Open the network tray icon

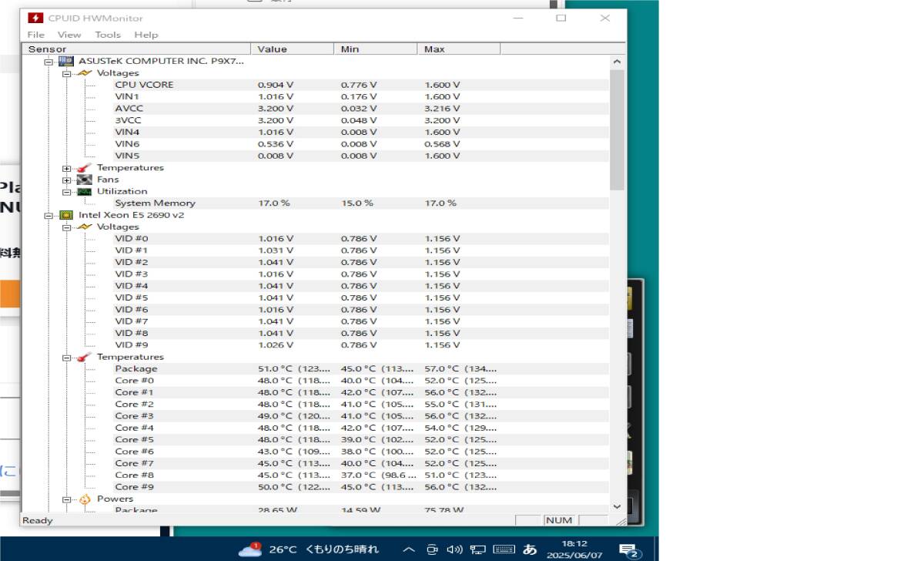(x=477, y=549)
